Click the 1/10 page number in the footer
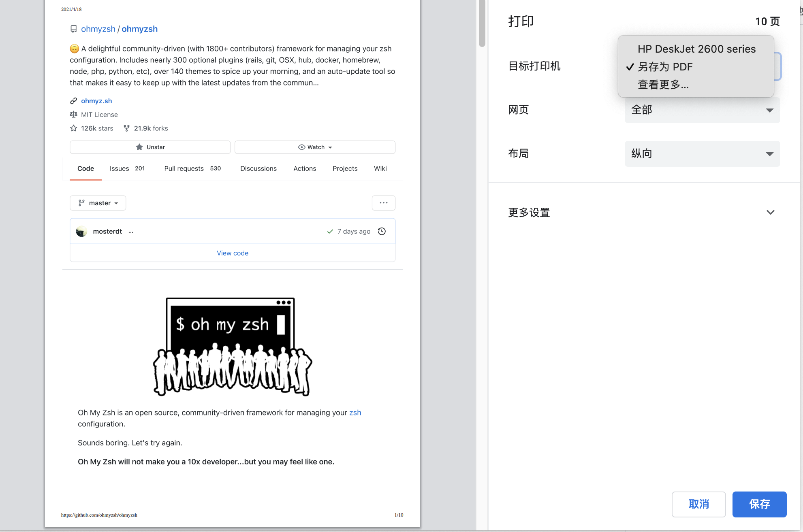The image size is (803, 532). [399, 515]
